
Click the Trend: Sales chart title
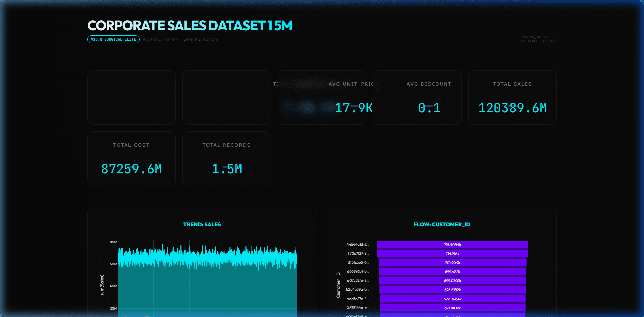click(x=202, y=224)
